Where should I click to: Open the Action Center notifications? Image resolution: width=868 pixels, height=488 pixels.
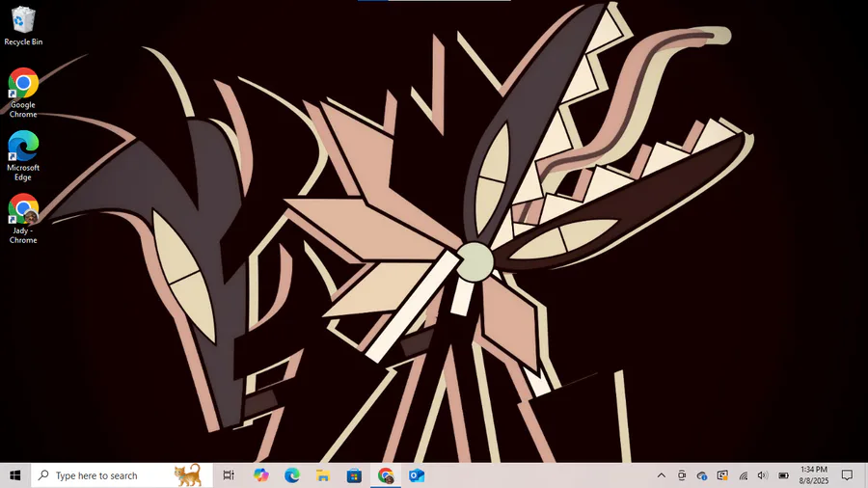[847, 475]
